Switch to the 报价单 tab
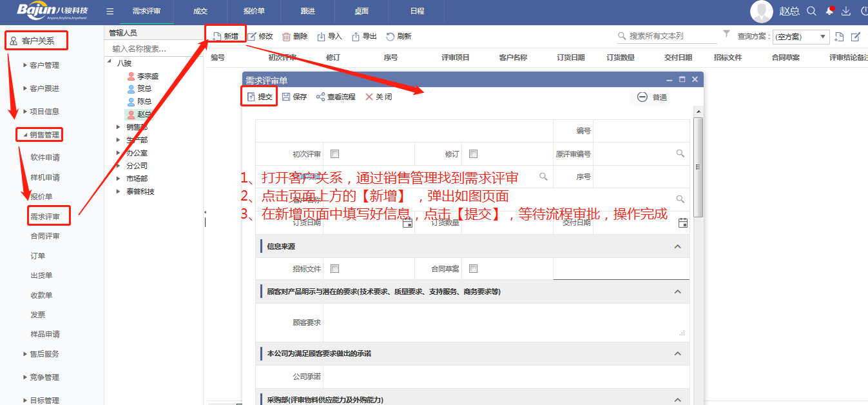 tap(254, 12)
